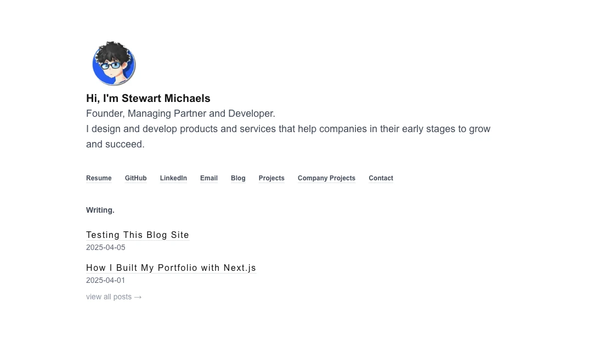Click the date 2025-04-05
The image size is (601, 364).
(105, 247)
